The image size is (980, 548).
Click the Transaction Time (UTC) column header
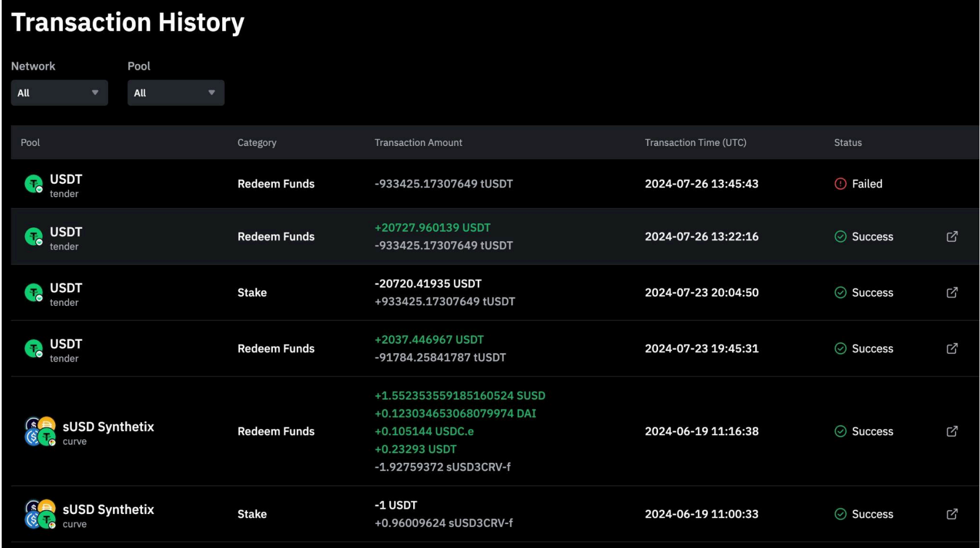(x=695, y=143)
